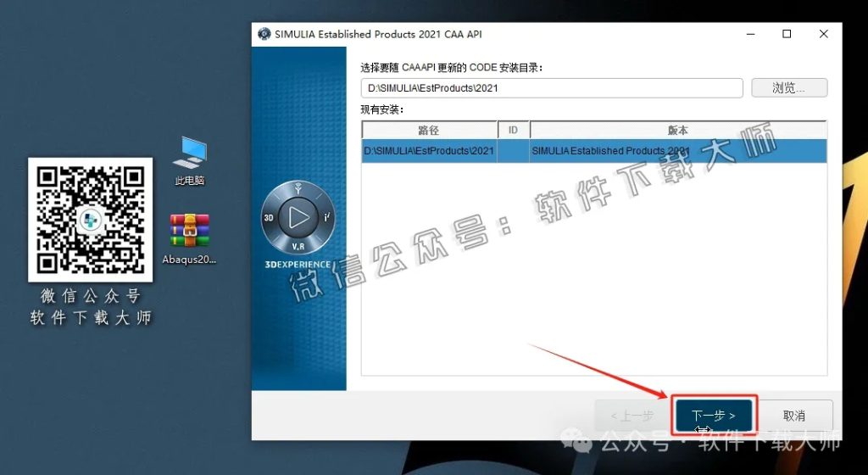868x475 pixels.
Task: Close the SIMULIA installer window
Action: 823,34
